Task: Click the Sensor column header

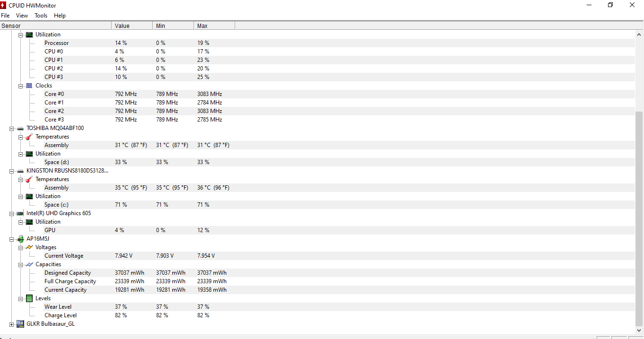Action: (56, 26)
